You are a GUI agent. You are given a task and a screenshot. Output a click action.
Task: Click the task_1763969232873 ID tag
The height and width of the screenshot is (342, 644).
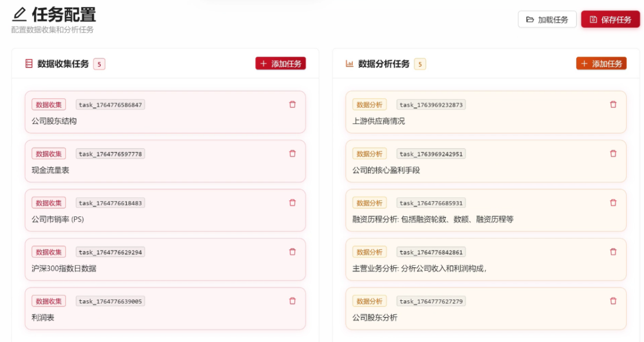431,105
